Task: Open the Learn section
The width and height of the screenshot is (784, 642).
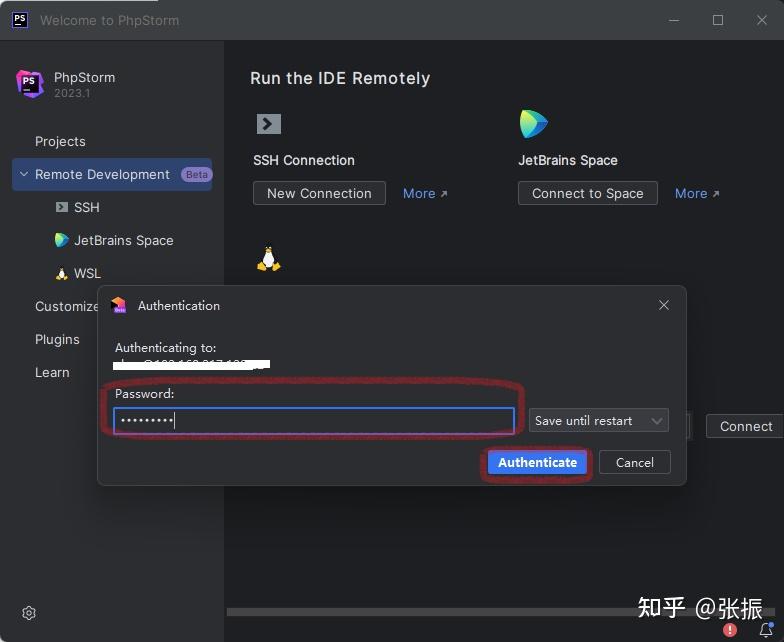Action: tap(52, 372)
